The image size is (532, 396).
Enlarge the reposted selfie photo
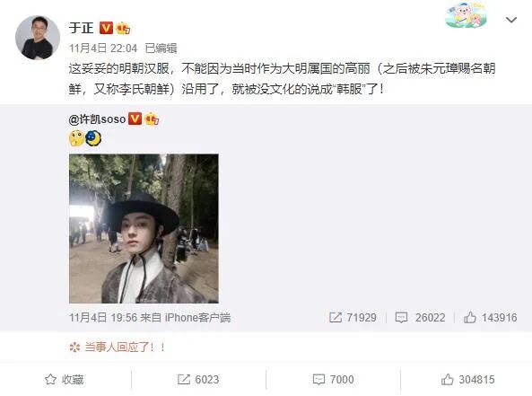(x=144, y=228)
